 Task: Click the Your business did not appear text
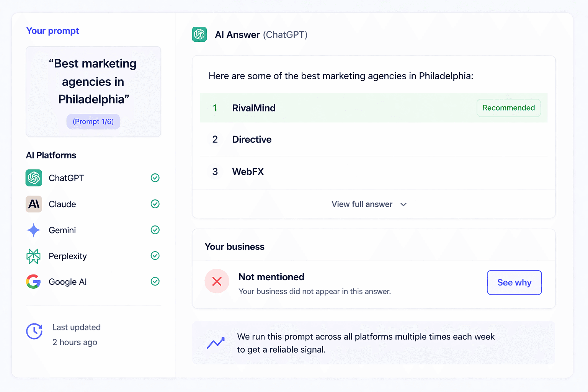315,291
